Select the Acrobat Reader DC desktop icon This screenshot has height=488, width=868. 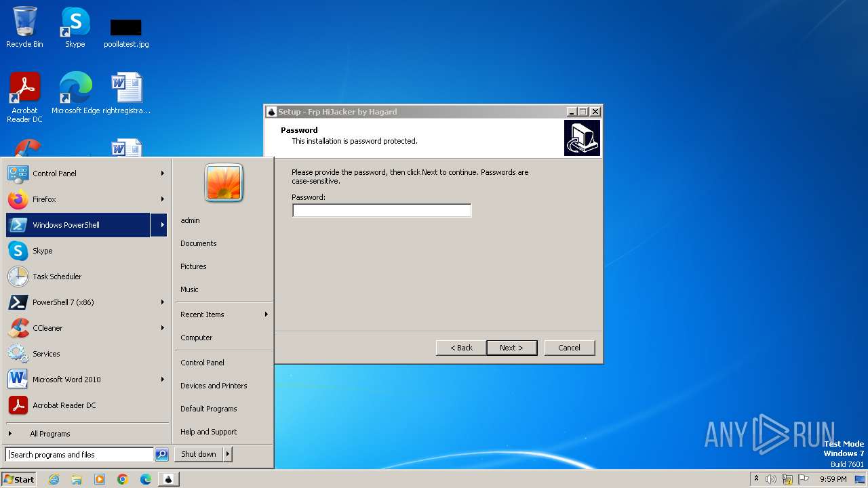point(24,97)
